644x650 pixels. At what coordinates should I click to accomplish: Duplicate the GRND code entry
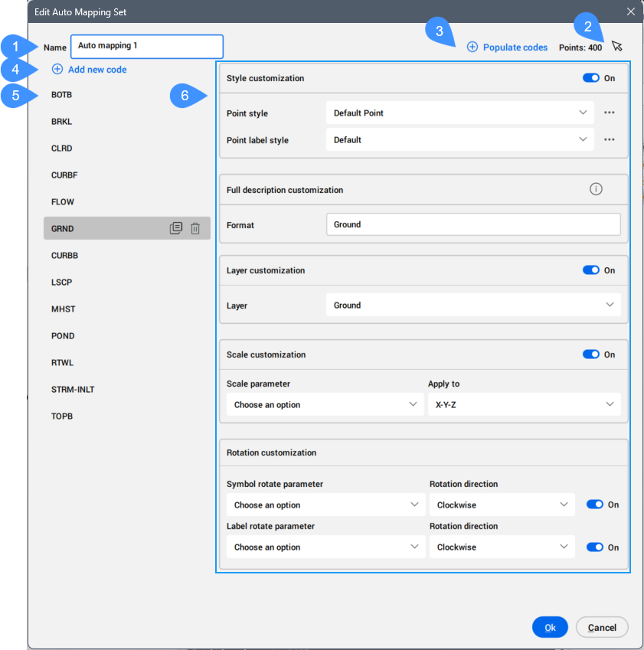tap(175, 228)
